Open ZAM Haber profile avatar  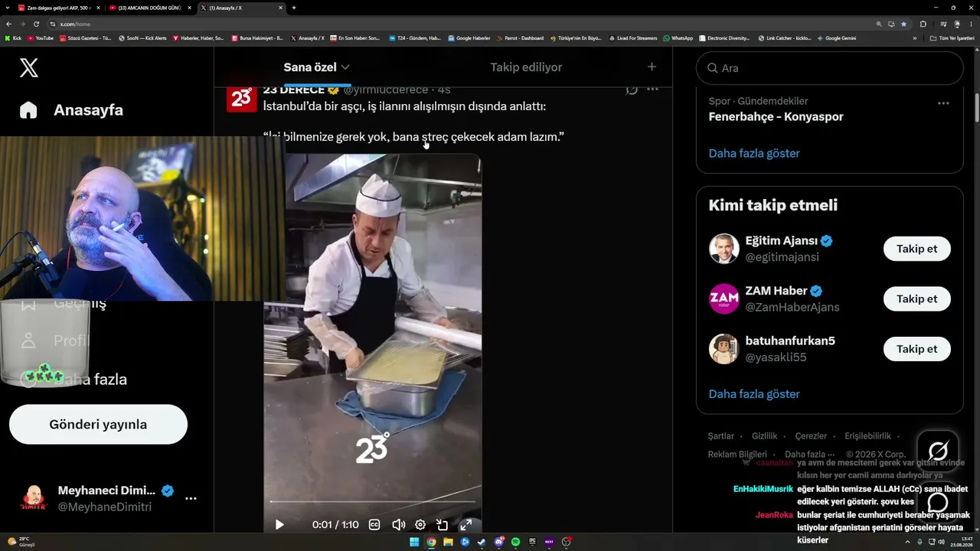coord(724,298)
